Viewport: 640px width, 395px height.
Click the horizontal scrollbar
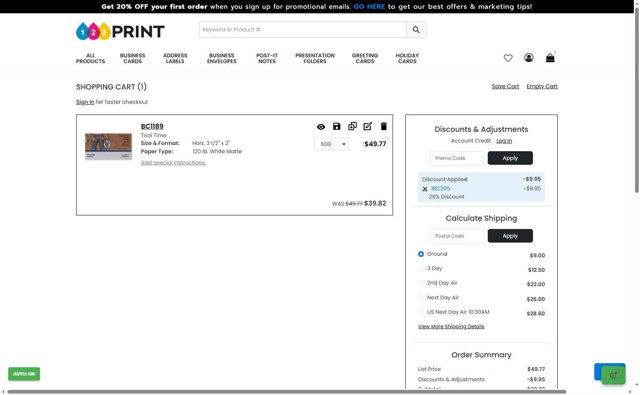click(287, 392)
